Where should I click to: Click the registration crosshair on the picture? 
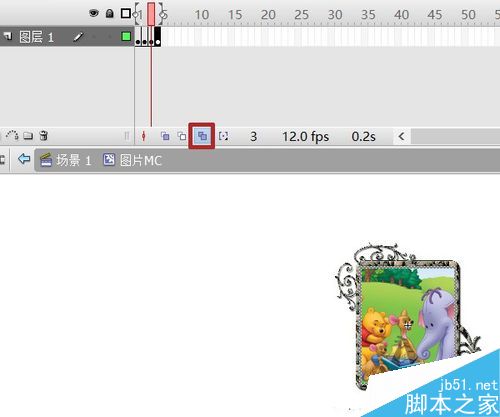coord(407,325)
